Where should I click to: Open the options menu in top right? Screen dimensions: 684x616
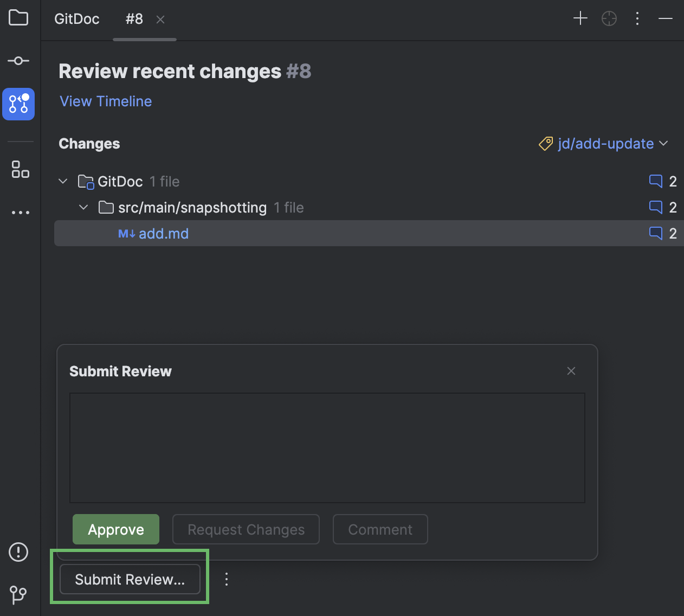(x=637, y=18)
